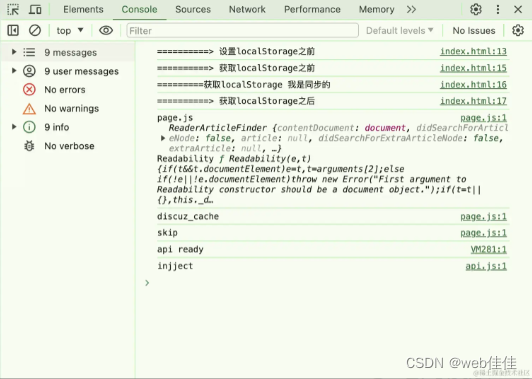Select the 'discuz_cache' log message

point(188,216)
